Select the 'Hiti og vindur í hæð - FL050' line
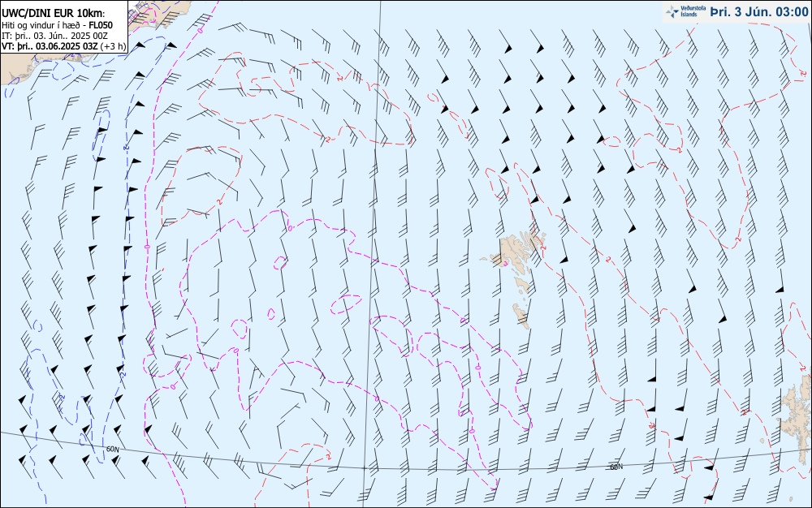812x508 pixels. pyautogui.click(x=57, y=25)
